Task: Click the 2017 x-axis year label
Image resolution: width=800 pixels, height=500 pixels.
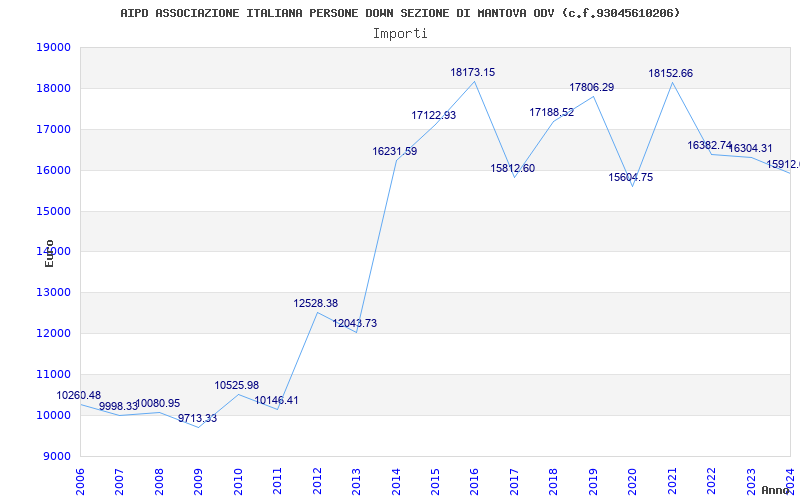Action: tap(514, 482)
